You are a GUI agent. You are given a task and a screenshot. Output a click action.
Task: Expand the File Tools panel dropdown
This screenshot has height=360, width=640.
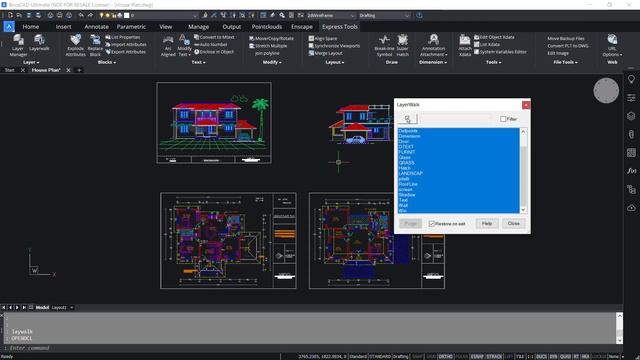tap(565, 62)
